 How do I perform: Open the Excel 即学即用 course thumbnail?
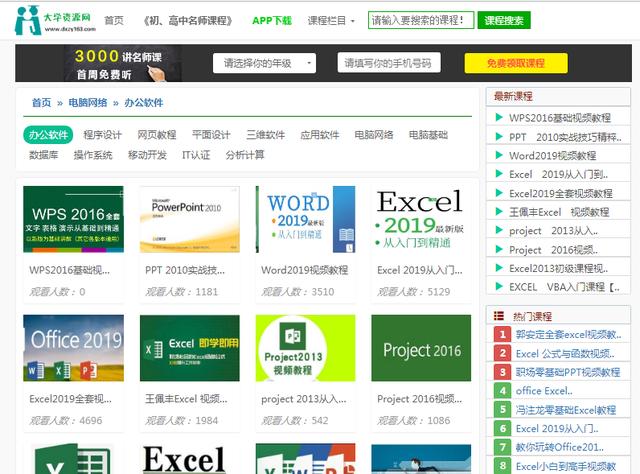(x=190, y=348)
